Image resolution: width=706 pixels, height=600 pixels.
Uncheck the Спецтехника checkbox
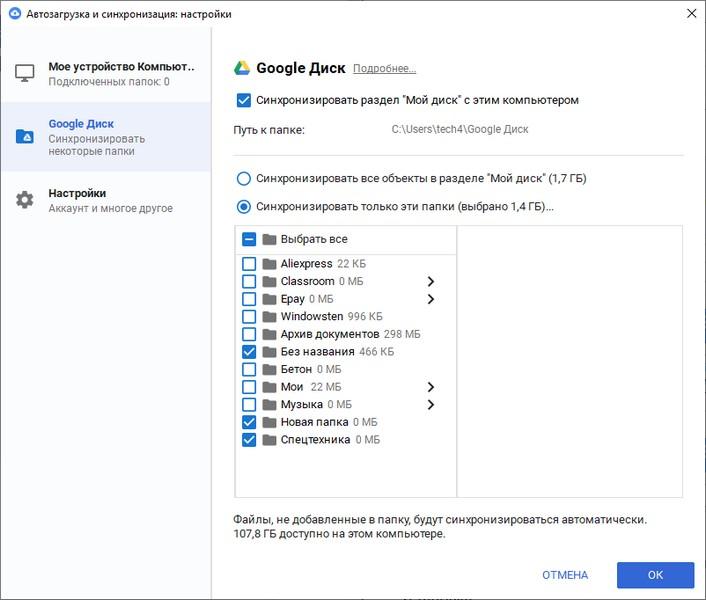point(249,439)
